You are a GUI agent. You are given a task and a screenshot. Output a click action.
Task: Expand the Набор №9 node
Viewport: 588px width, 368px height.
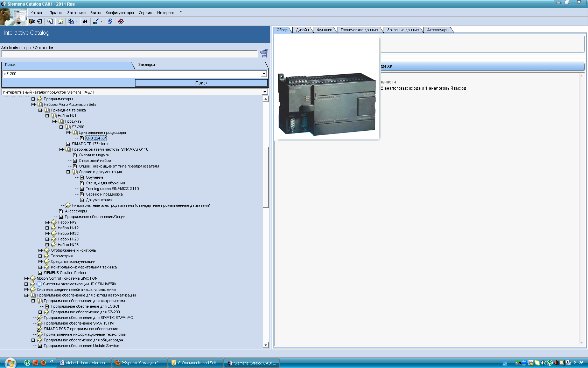[x=47, y=222]
